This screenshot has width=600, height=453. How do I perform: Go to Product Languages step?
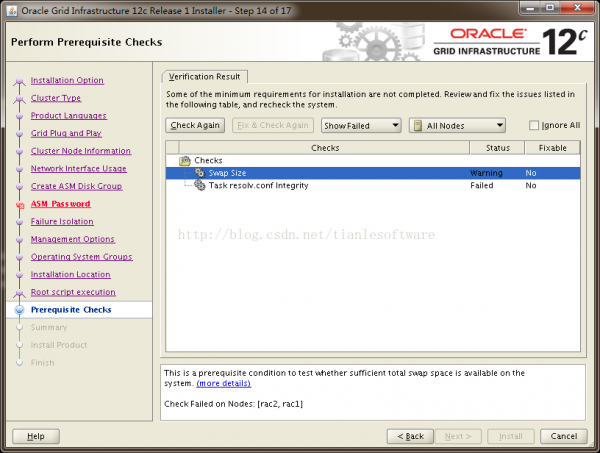(x=69, y=116)
